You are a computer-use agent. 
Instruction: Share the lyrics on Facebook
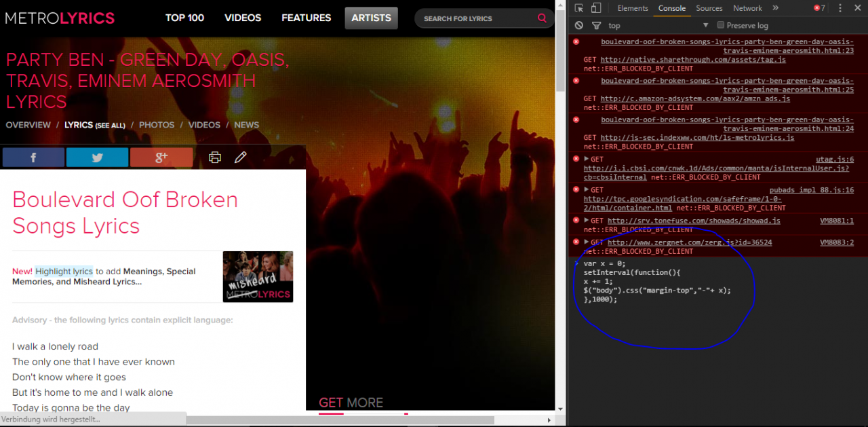(x=33, y=157)
